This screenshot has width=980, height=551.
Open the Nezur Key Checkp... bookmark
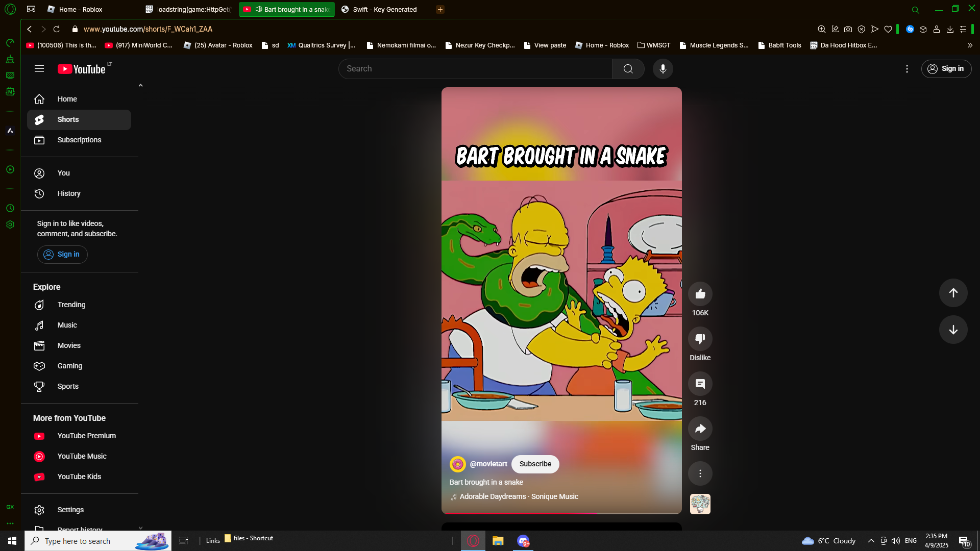(480, 45)
